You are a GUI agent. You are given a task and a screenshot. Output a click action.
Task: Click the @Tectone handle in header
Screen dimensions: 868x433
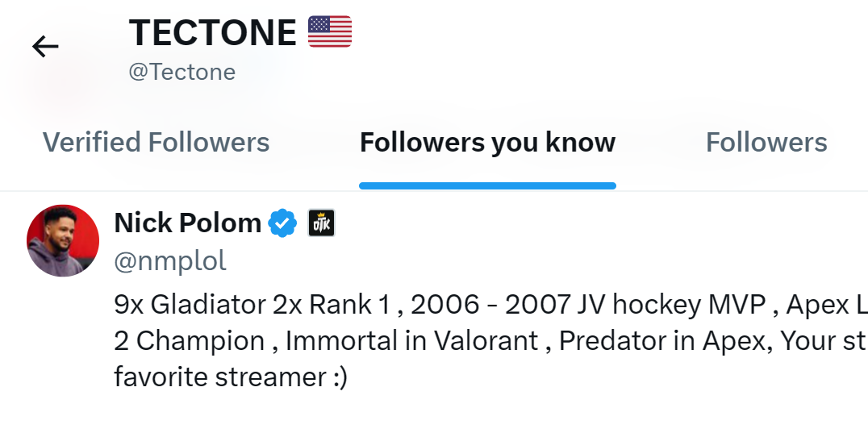point(182,73)
